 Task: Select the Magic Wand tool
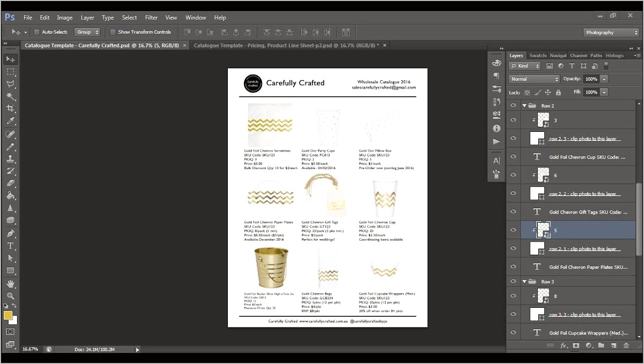pyautogui.click(x=11, y=96)
